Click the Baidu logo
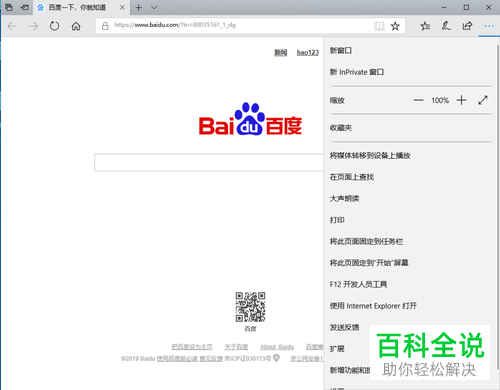Viewport: 500px width, 390px height. point(250,119)
